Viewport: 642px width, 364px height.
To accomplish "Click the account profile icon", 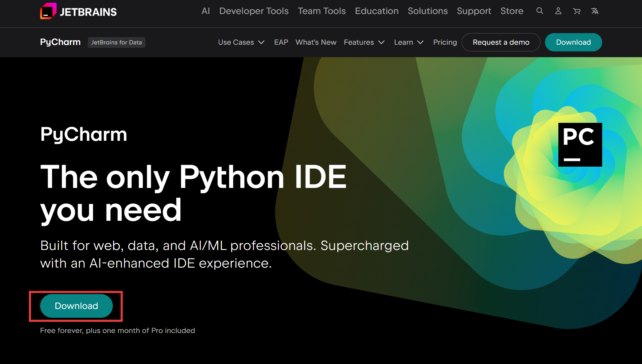I will point(558,11).
